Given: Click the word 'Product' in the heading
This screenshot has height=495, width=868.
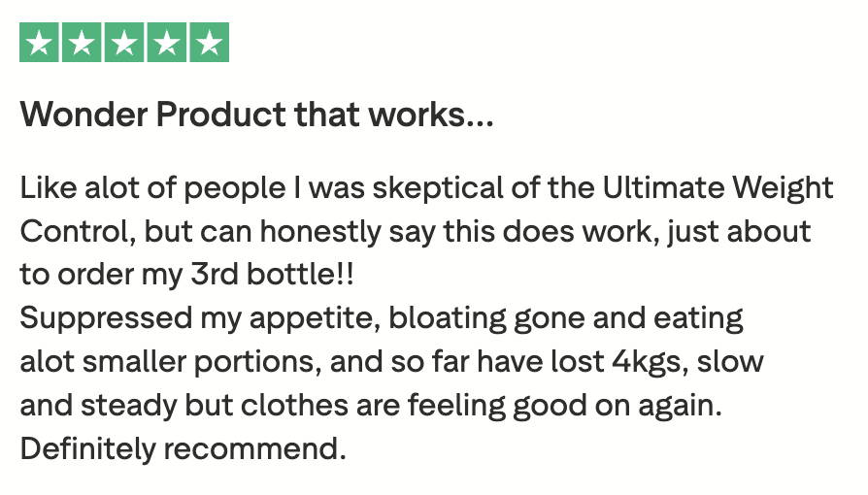Looking at the screenshot, I should tap(220, 115).
